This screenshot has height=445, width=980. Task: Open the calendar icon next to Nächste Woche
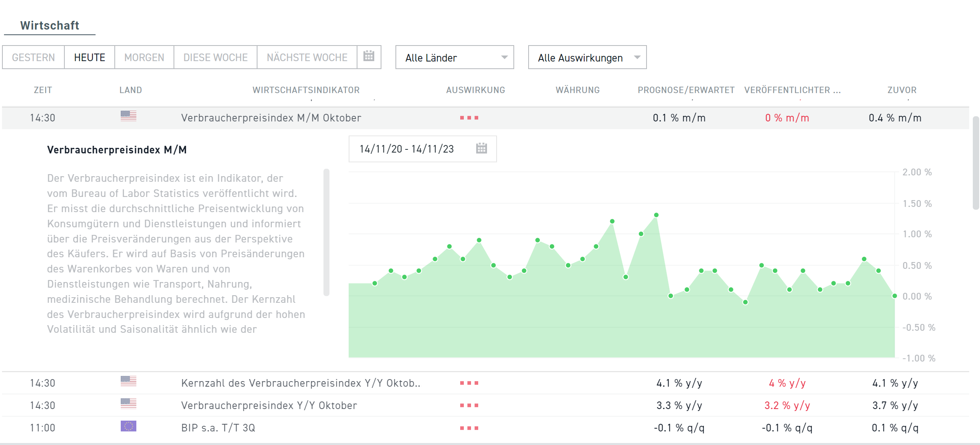click(369, 56)
